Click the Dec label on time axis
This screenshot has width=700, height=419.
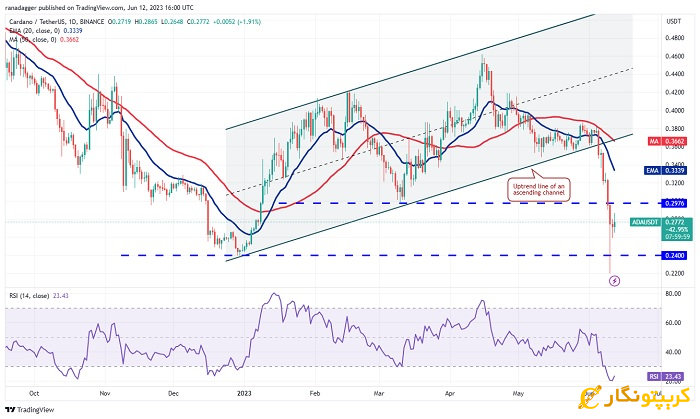173,394
